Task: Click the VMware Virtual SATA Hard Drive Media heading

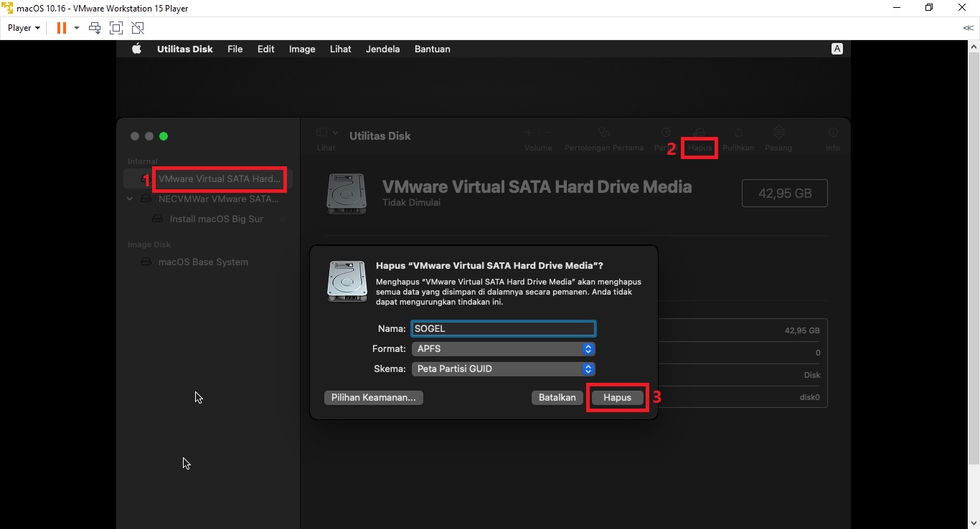Action: click(x=537, y=186)
